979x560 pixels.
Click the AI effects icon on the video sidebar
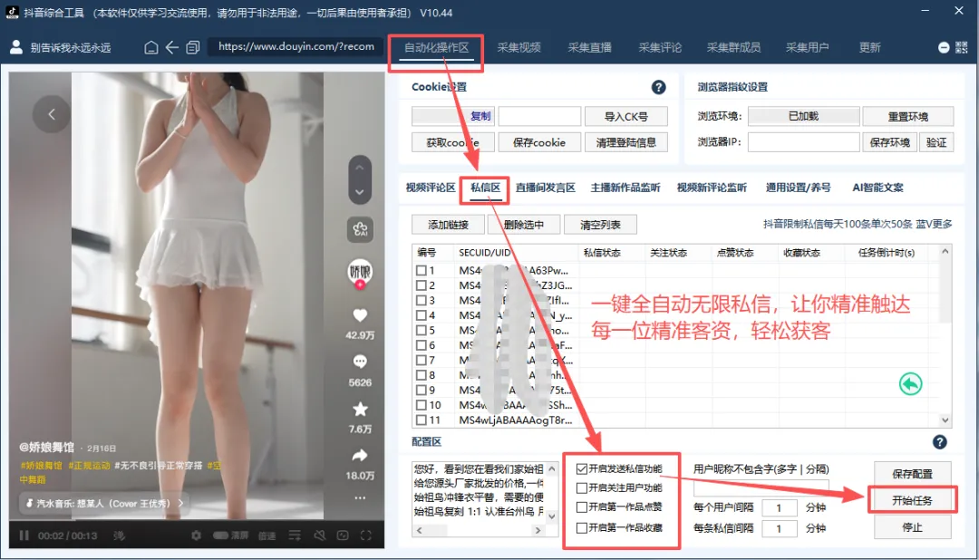358,228
